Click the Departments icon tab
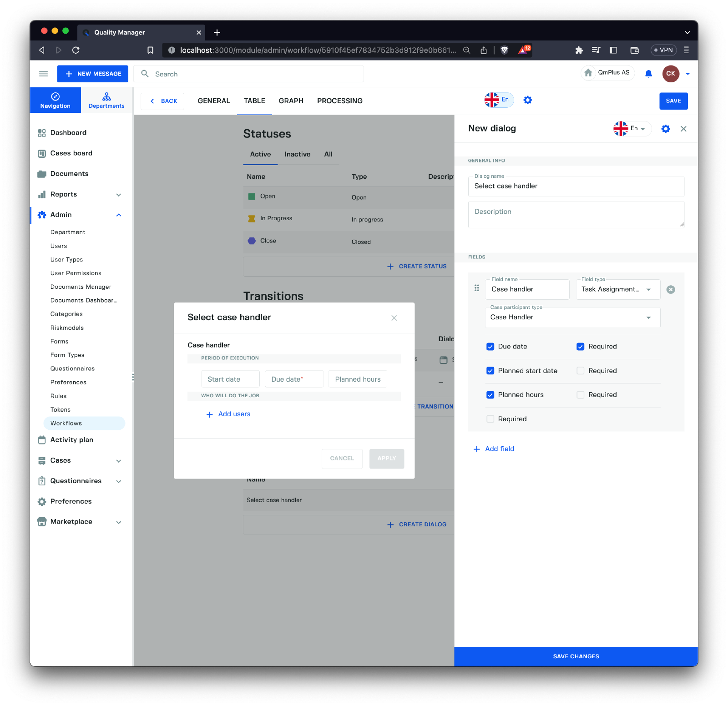Image resolution: width=728 pixels, height=706 pixels. click(106, 100)
